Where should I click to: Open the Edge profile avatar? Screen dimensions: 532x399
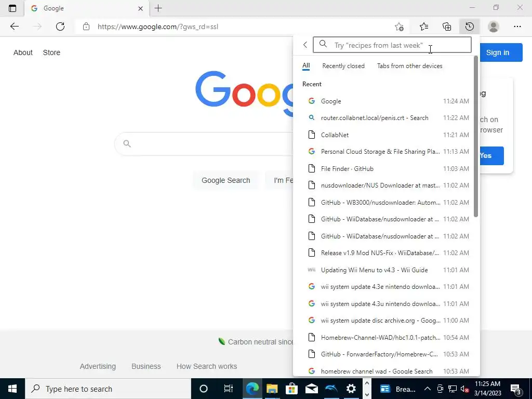[494, 26]
